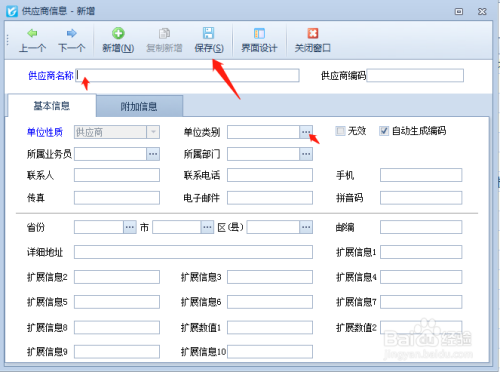Click the 所属部门 text field
This screenshot has width=500, height=372.
263,154
